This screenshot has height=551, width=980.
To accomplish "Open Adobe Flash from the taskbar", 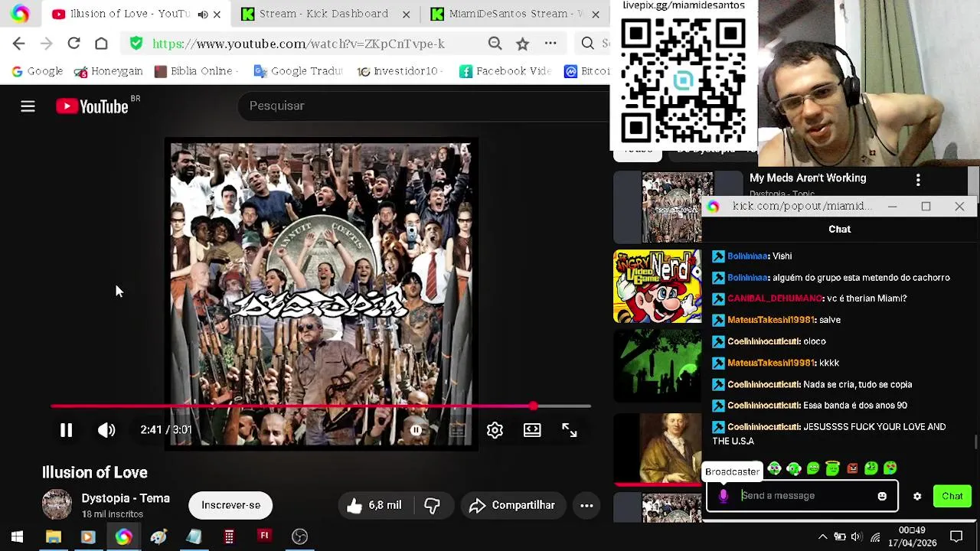I will pos(264,536).
